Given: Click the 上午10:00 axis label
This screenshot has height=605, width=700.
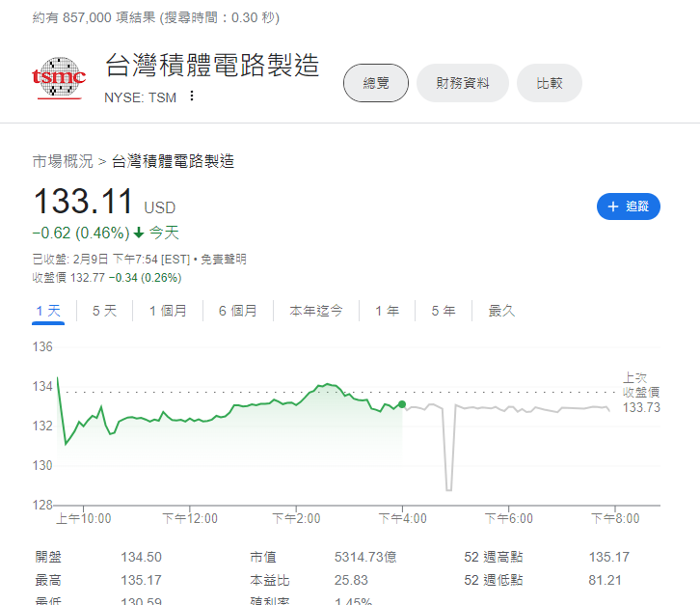Looking at the screenshot, I should tap(84, 519).
